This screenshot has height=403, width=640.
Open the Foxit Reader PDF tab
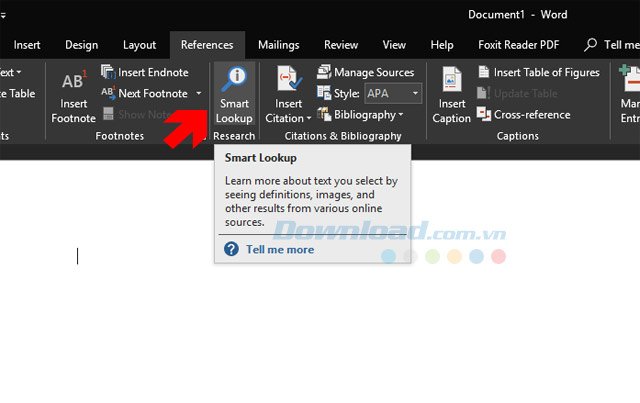coord(516,45)
